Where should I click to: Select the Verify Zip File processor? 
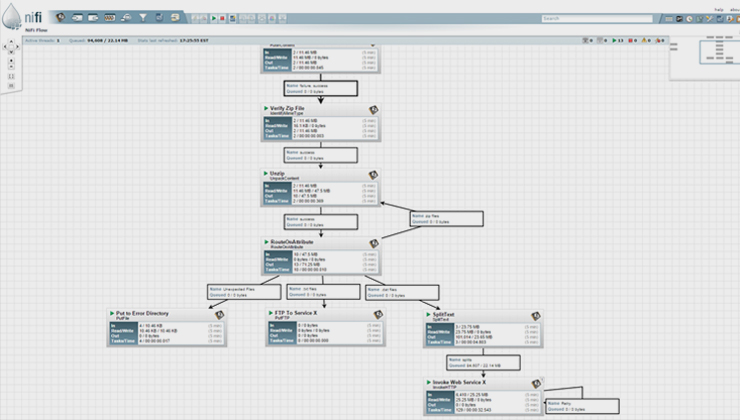[321, 123]
